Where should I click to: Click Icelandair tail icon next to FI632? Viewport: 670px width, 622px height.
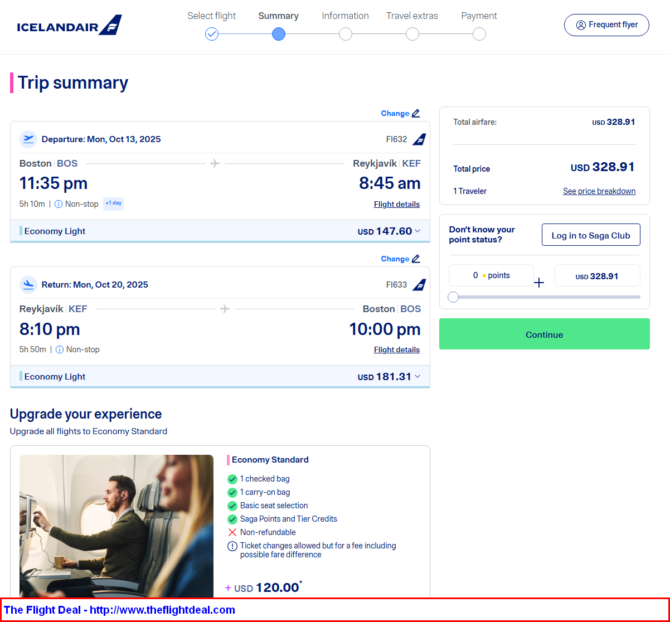(419, 139)
